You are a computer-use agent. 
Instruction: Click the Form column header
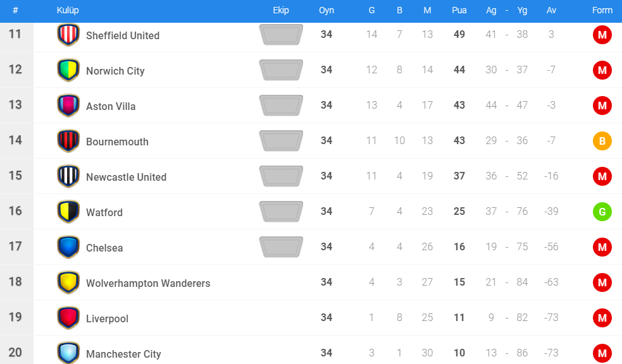602,11
